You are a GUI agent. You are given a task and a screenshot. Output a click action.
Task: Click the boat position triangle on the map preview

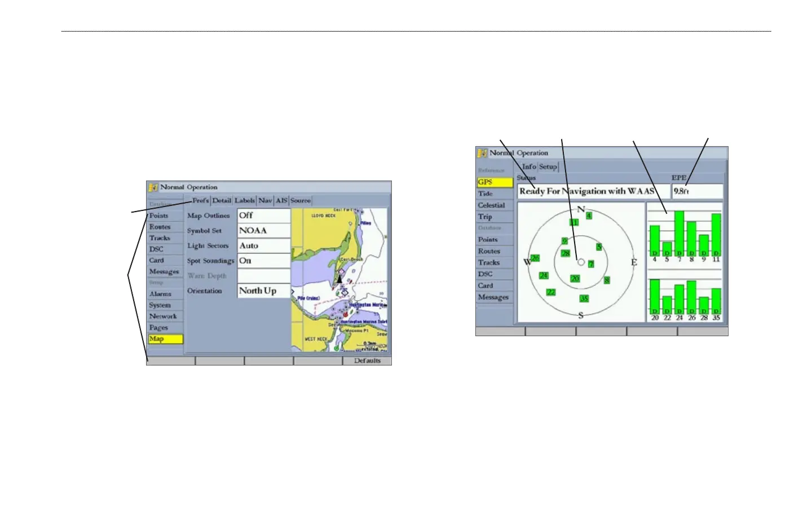pos(339,278)
